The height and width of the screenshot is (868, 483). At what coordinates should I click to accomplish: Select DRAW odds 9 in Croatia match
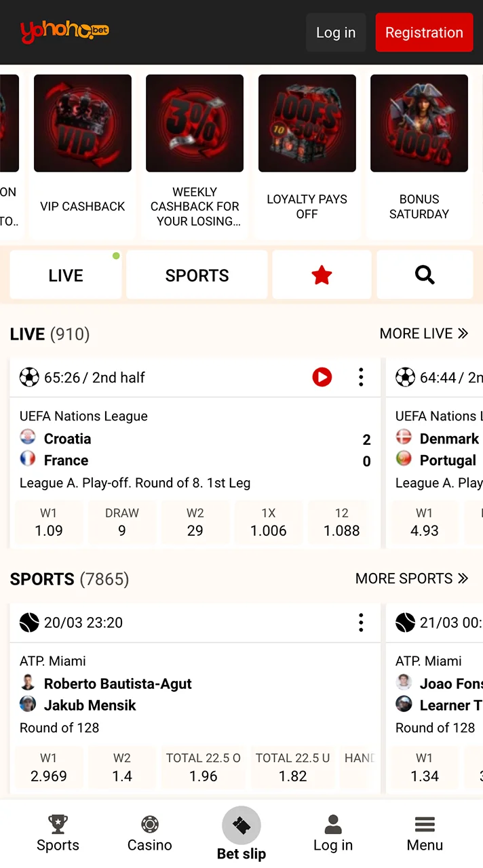coord(122,523)
